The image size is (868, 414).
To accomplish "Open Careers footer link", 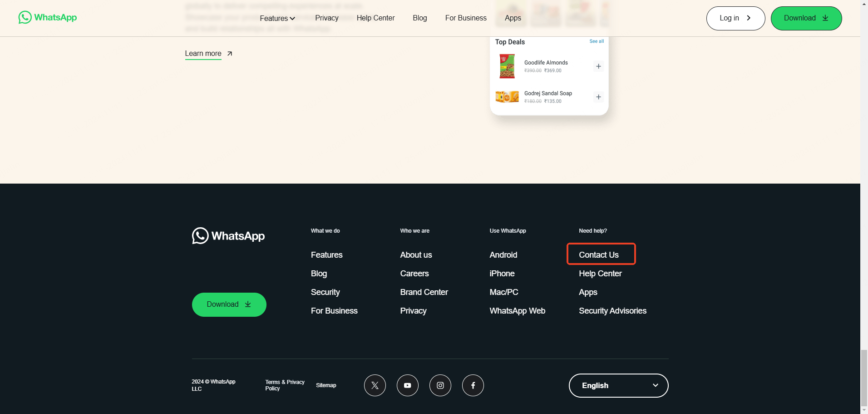I will (x=414, y=274).
